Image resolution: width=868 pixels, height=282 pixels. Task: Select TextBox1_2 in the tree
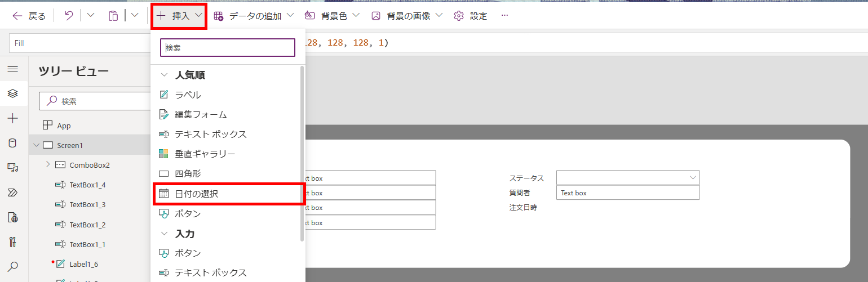point(87,225)
